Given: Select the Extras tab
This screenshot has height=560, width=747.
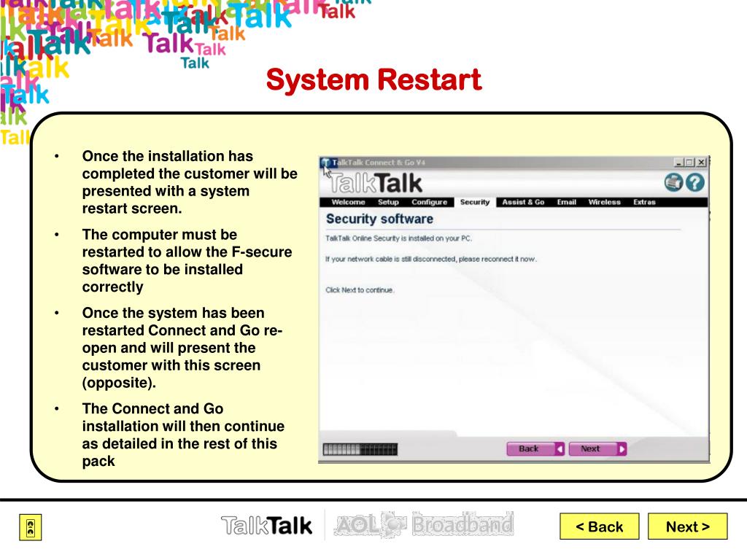Looking at the screenshot, I should pos(644,202).
